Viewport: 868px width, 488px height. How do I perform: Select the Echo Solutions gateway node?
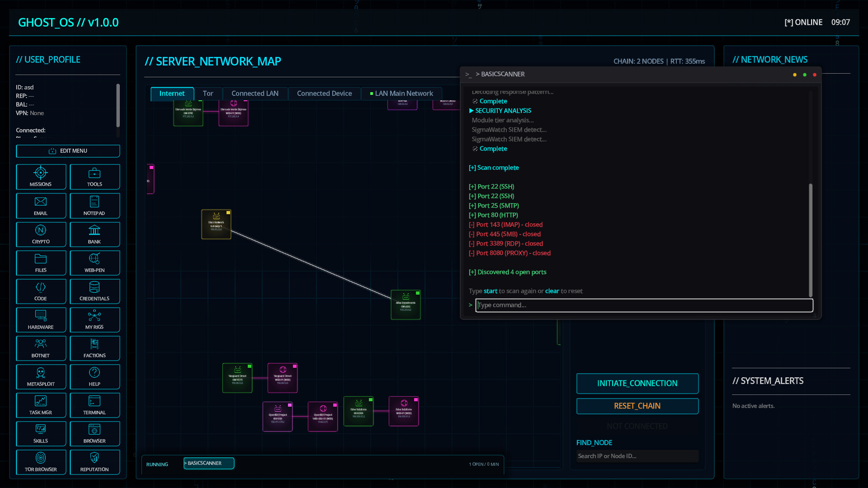359,411
